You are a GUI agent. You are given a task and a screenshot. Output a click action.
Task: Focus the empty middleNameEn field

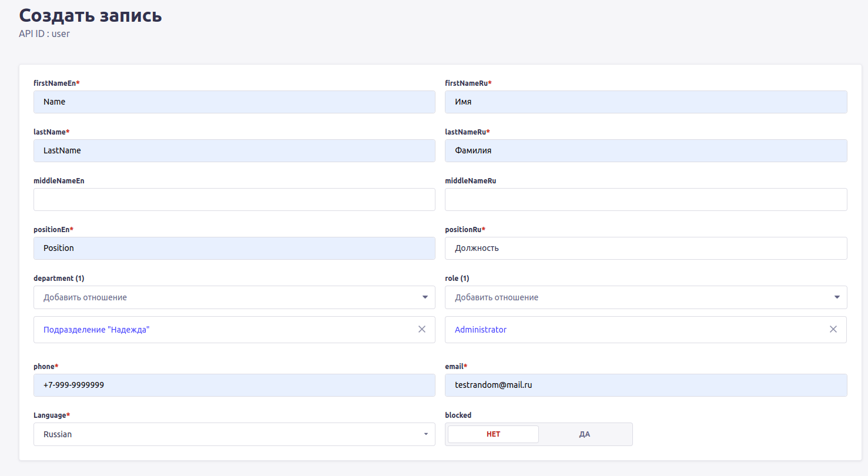[x=234, y=199]
